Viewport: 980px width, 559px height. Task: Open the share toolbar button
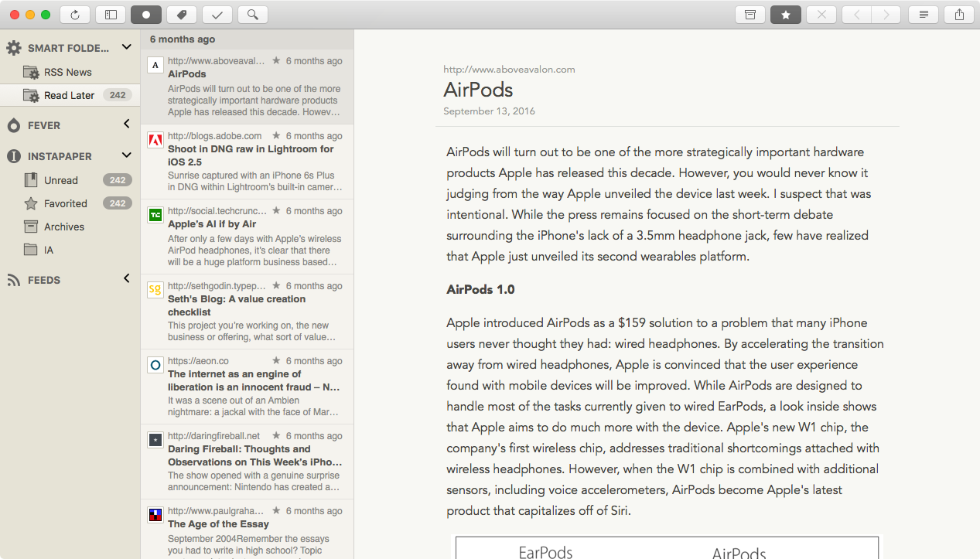click(959, 14)
